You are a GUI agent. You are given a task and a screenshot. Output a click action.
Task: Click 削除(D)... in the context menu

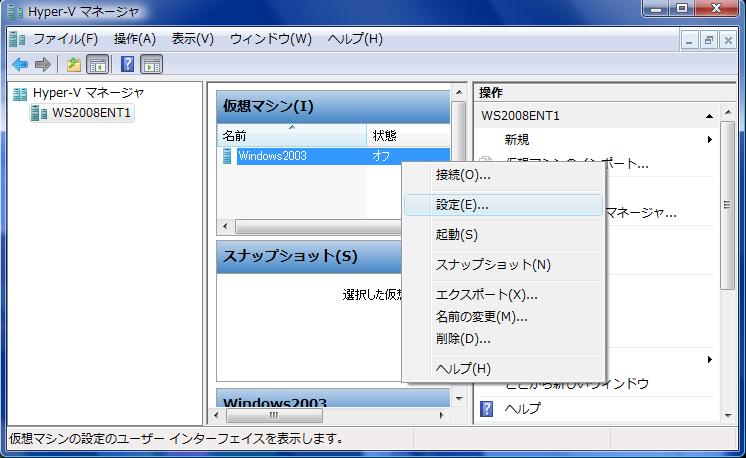pos(463,339)
